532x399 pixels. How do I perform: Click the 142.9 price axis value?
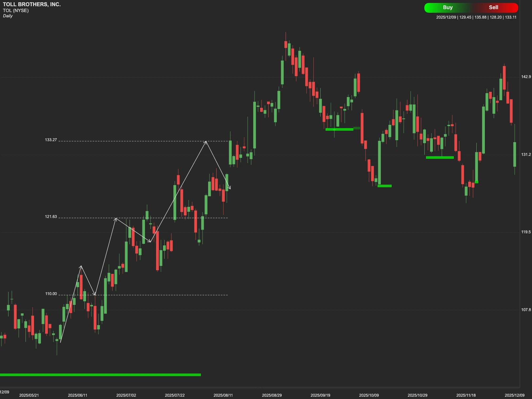(526, 77)
